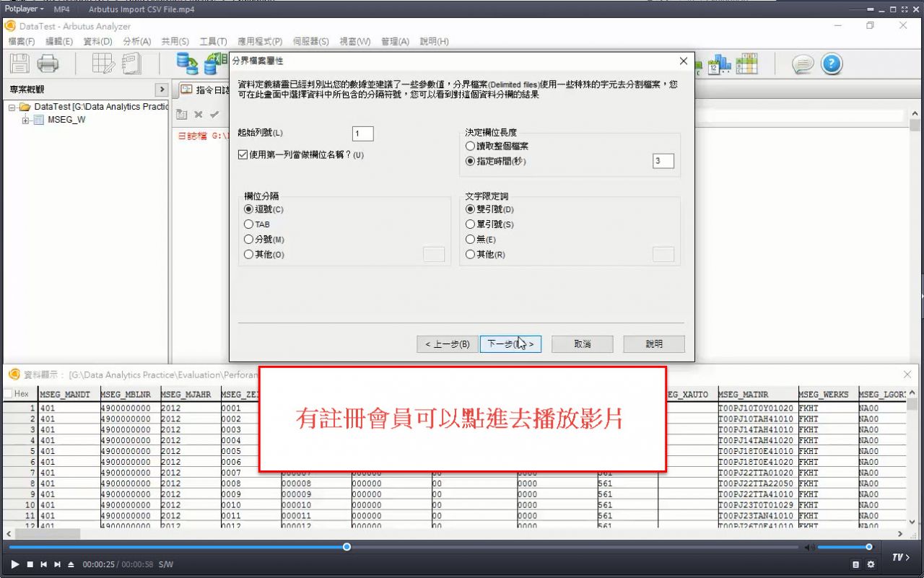924x578 pixels.
Task: Click MSEG_MATNR column header
Action: coord(757,394)
